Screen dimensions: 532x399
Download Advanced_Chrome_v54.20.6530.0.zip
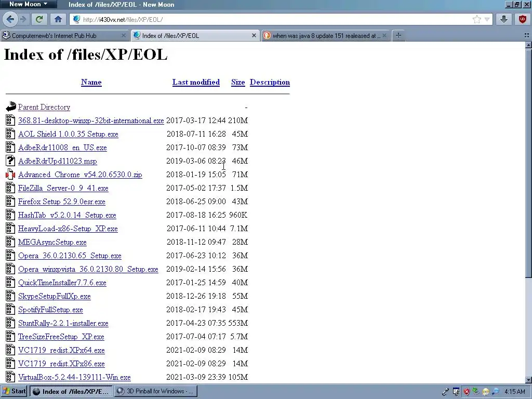click(80, 175)
